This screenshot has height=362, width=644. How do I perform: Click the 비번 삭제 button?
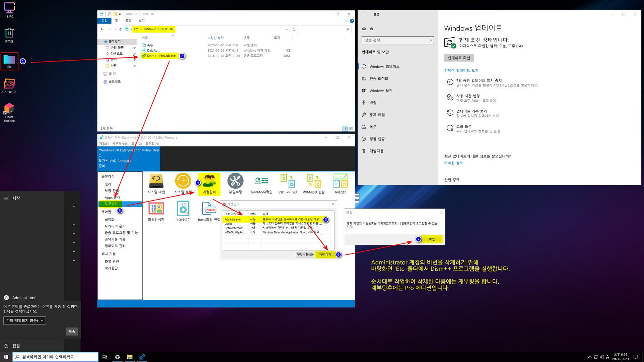pos(325,255)
